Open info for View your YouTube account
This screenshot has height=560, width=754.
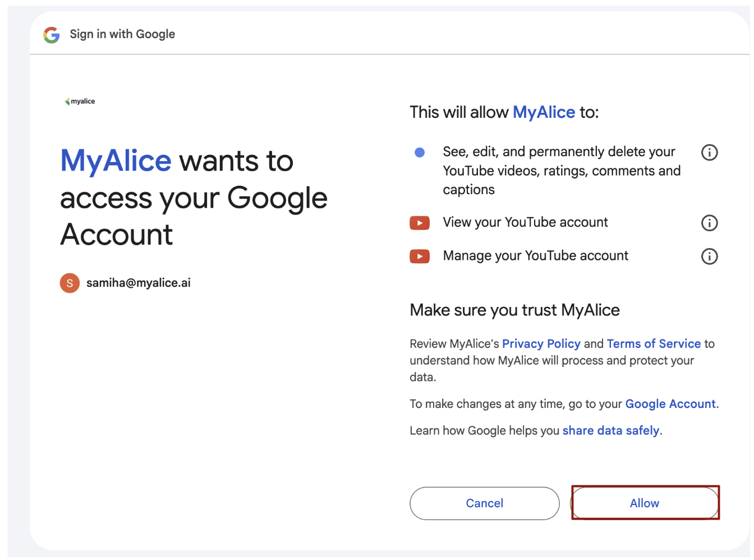click(x=709, y=223)
